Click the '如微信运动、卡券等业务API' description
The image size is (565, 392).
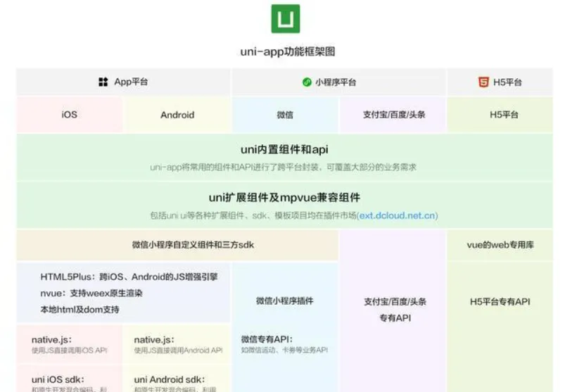[x=284, y=350]
